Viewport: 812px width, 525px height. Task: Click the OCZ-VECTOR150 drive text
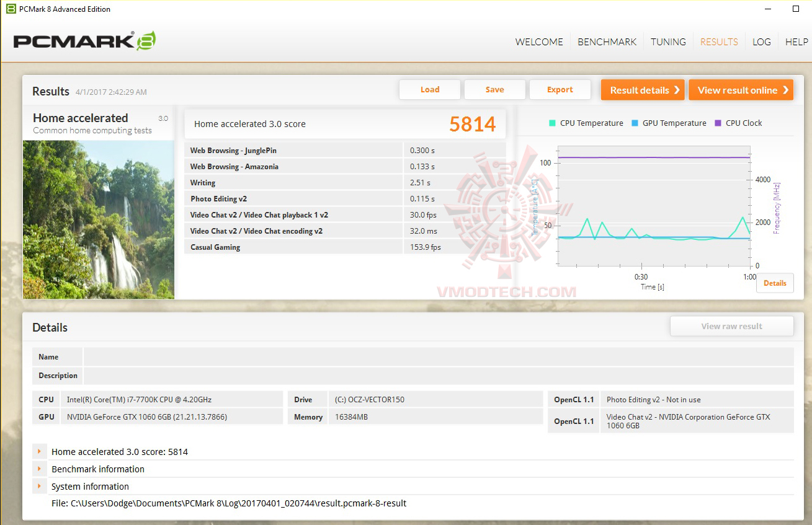point(370,400)
